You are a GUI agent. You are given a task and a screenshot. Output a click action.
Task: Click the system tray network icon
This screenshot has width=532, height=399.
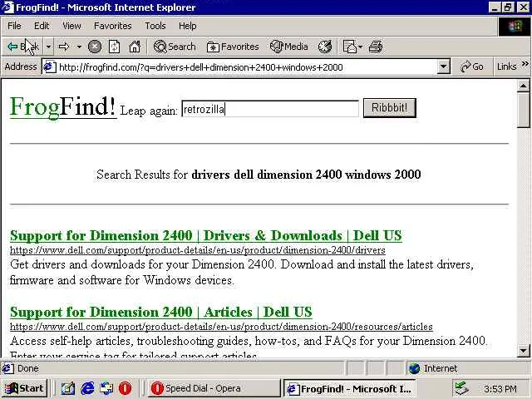(x=462, y=388)
